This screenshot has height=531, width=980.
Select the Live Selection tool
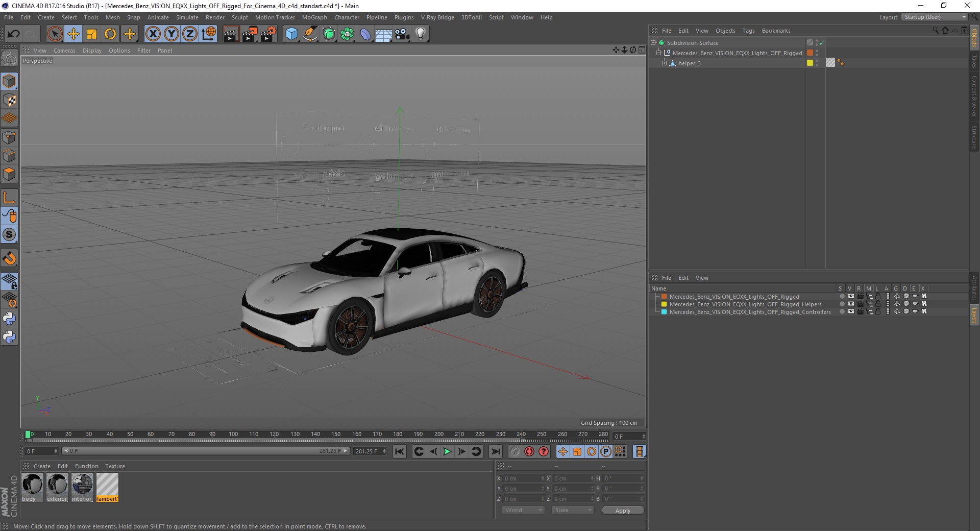(55, 34)
